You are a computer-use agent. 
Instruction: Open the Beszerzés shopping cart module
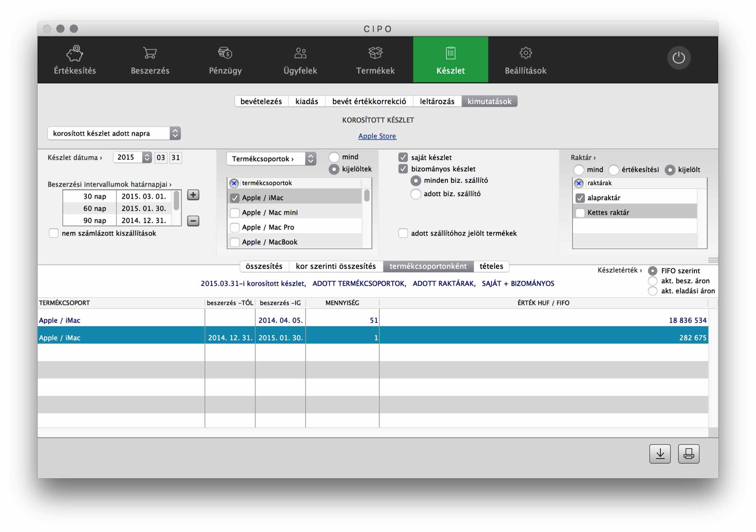coord(150,60)
